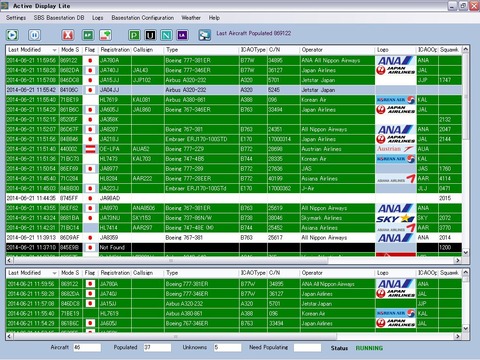Click Japan flag in JA780A row of bottom table
Screen dimensions: 480x360
click(90, 284)
